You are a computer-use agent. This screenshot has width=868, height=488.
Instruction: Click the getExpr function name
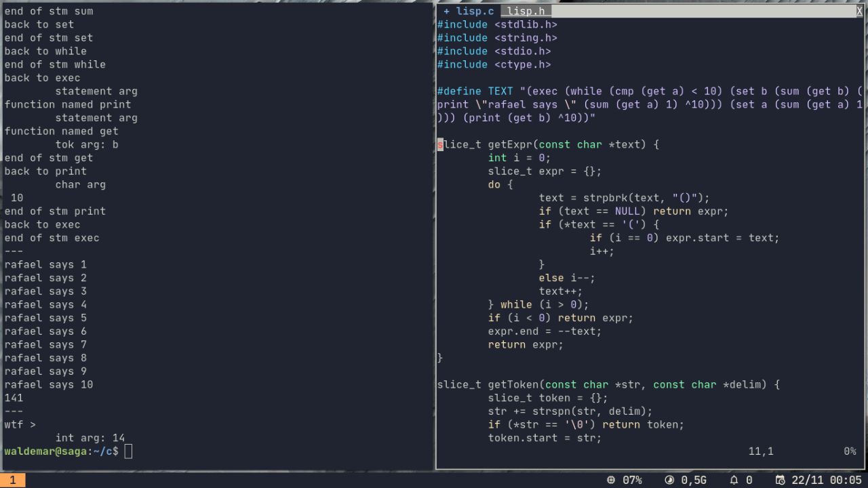pyautogui.click(x=510, y=144)
